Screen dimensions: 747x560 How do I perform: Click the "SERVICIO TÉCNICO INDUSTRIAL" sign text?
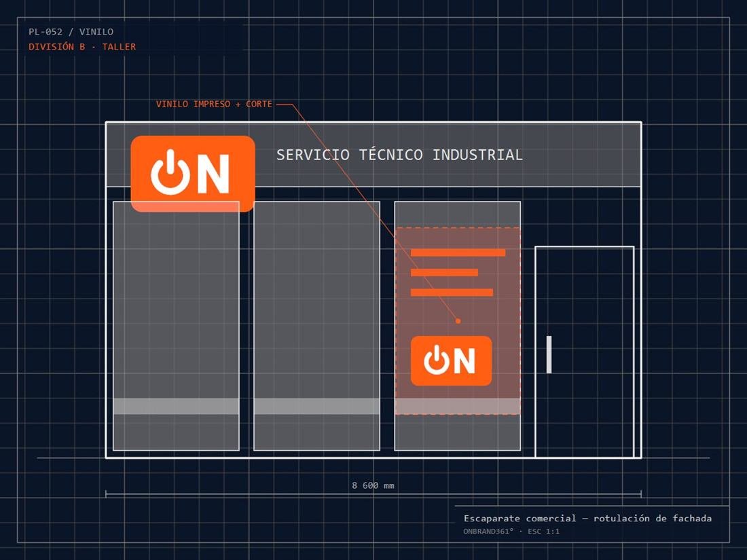pos(400,155)
